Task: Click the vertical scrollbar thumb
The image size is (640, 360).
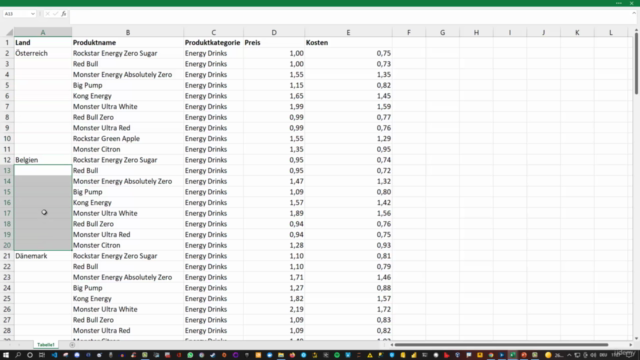Action: 636,64
